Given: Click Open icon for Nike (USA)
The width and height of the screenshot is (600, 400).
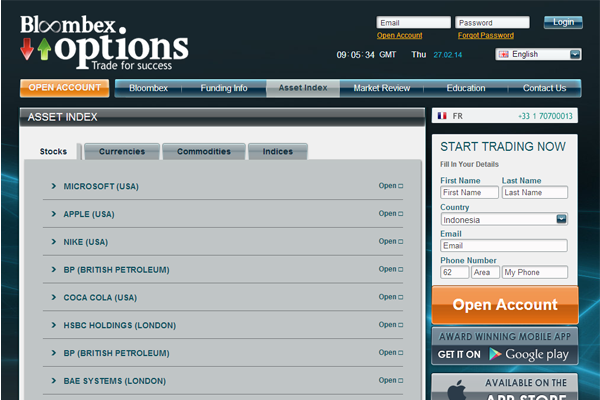Looking at the screenshot, I should pos(401,242).
